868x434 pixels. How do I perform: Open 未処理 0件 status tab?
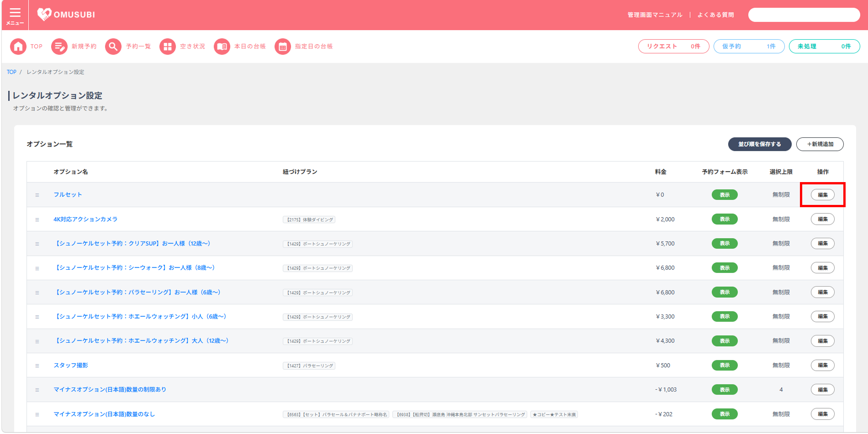pyautogui.click(x=824, y=47)
